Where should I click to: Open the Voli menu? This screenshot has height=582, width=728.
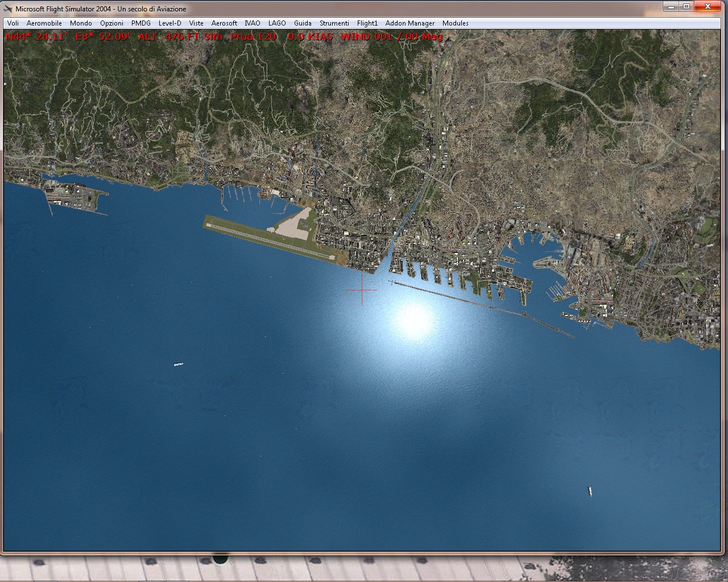tap(13, 23)
